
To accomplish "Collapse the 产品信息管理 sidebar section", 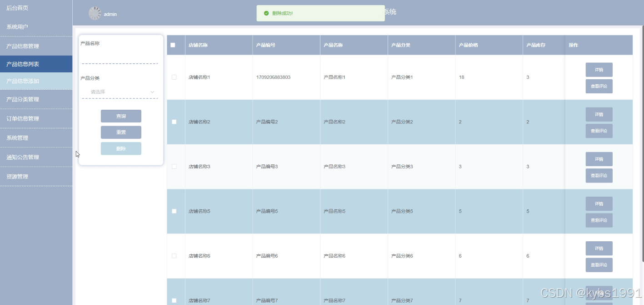I will pos(36,46).
